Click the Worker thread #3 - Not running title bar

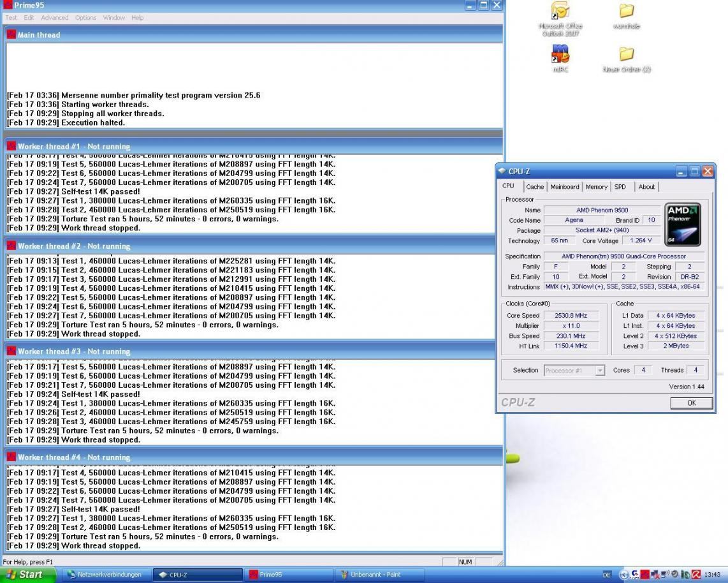(x=254, y=351)
